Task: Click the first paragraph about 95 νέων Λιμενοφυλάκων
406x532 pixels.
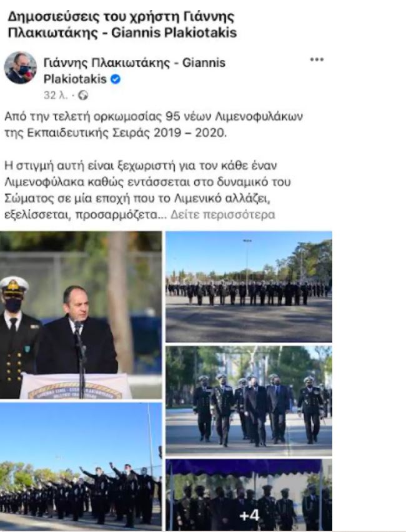Action: [154, 124]
